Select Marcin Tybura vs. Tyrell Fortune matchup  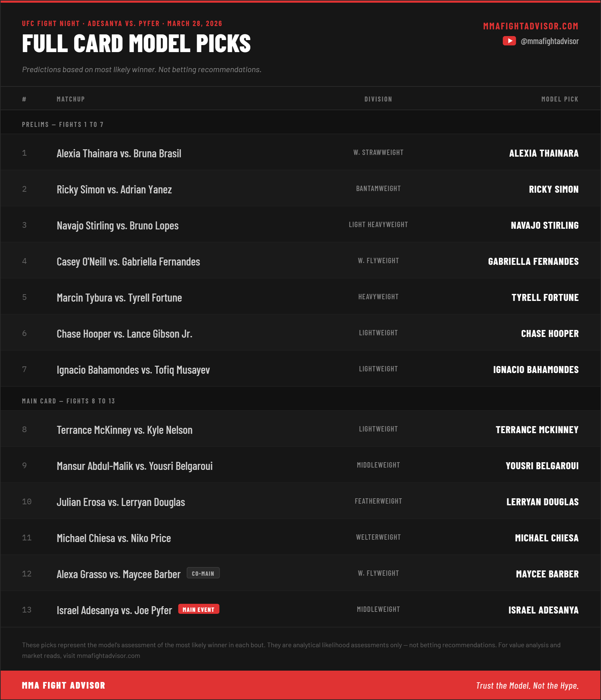point(119,298)
